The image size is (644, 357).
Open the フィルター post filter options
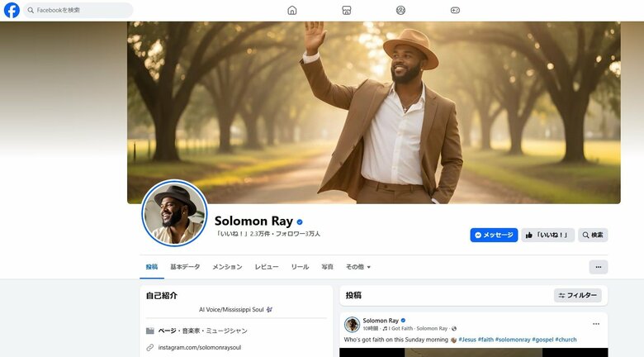point(578,295)
